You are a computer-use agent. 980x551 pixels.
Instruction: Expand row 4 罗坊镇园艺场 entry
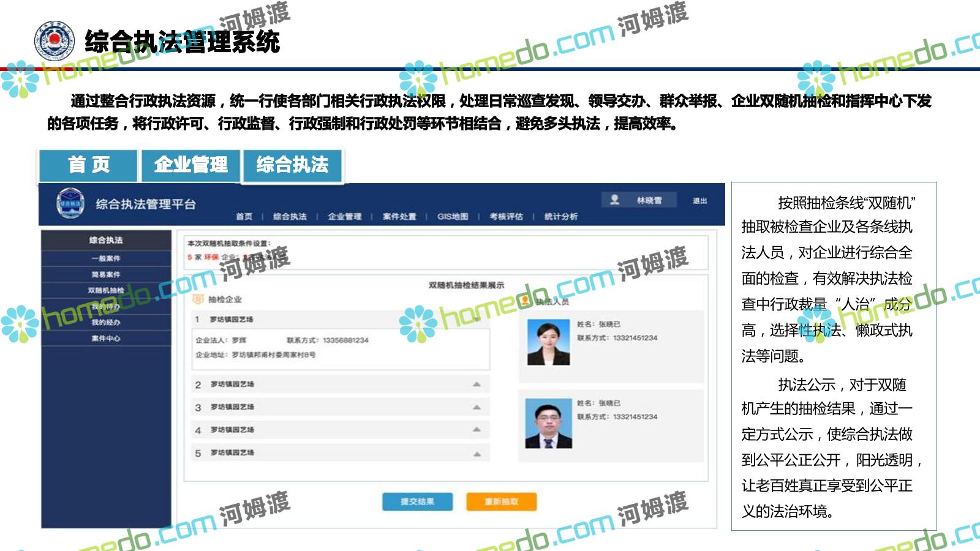click(477, 430)
